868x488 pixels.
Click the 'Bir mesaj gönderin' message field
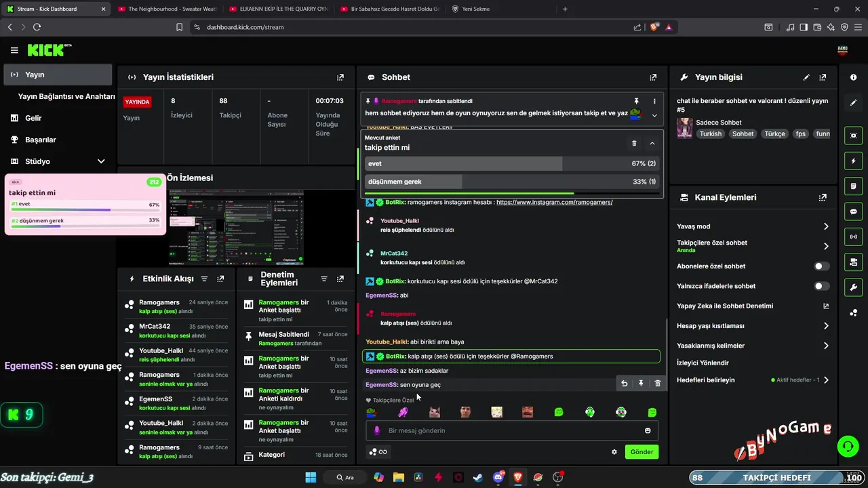point(512,430)
